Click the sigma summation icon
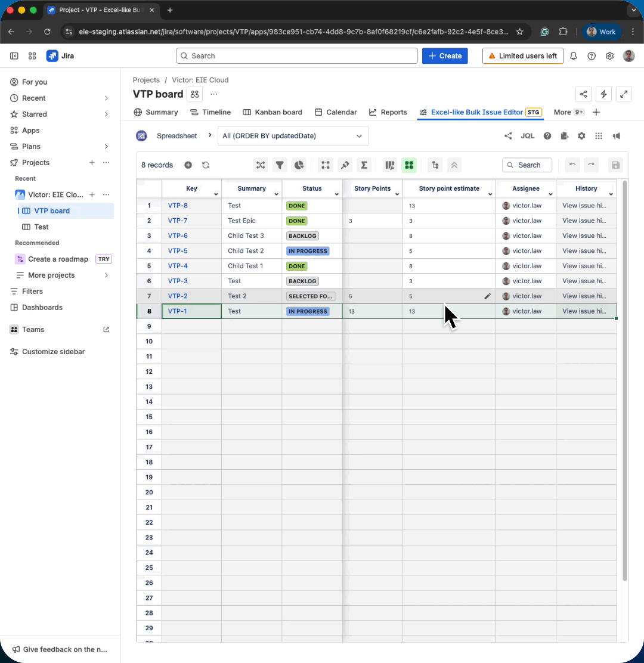644x663 pixels. pyautogui.click(x=364, y=165)
